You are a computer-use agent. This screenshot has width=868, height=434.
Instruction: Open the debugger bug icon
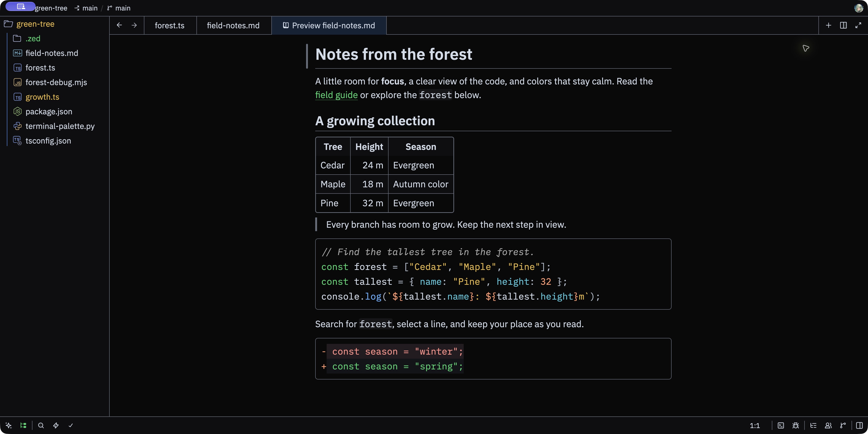796,425
